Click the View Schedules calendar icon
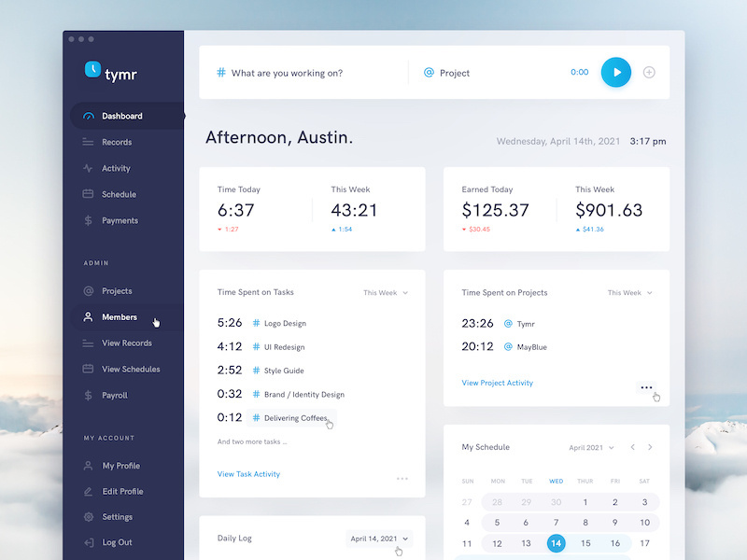747x560 pixels. [x=88, y=369]
